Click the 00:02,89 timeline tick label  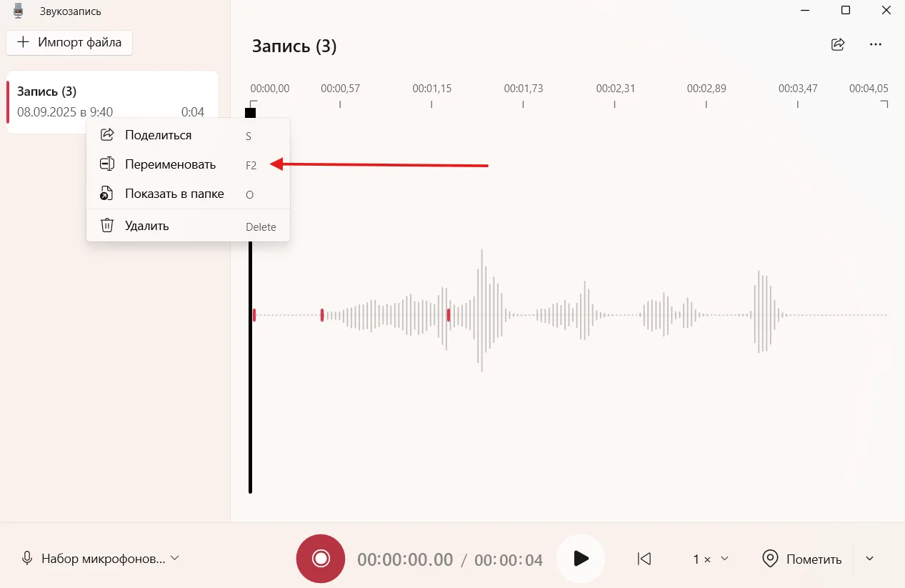pyautogui.click(x=706, y=89)
